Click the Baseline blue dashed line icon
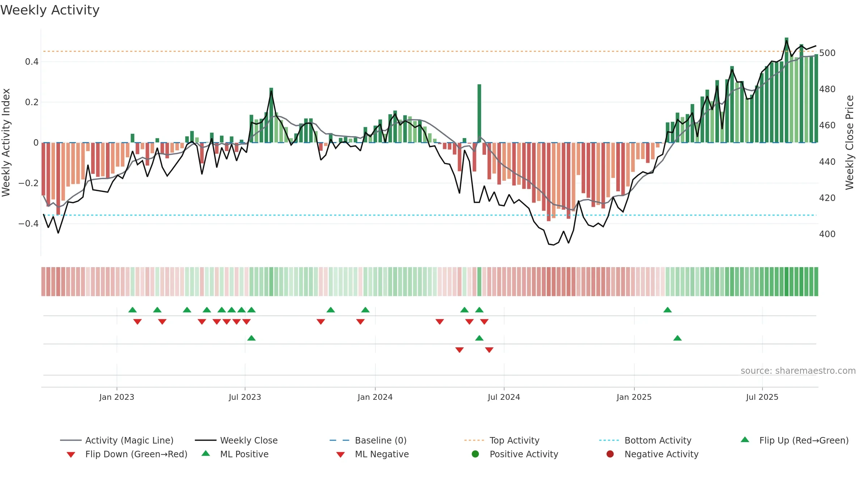868x488 pixels. [340, 440]
